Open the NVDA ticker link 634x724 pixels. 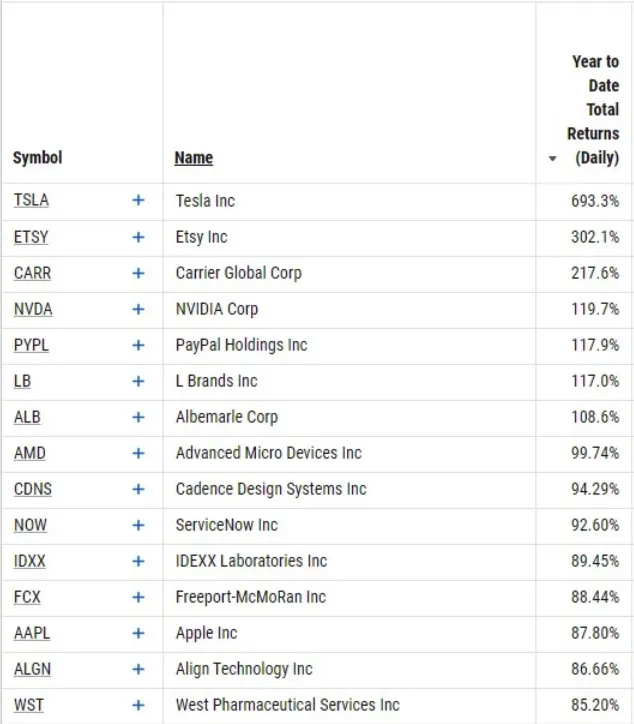(33, 309)
